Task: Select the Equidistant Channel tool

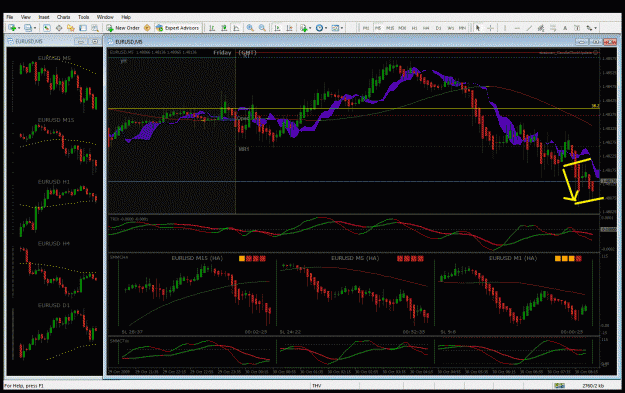Action: [x=541, y=28]
